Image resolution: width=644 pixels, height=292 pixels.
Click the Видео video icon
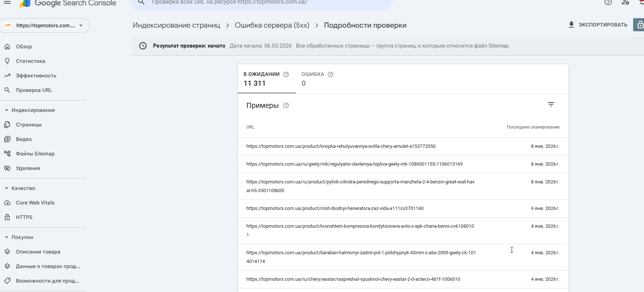coord(7,139)
